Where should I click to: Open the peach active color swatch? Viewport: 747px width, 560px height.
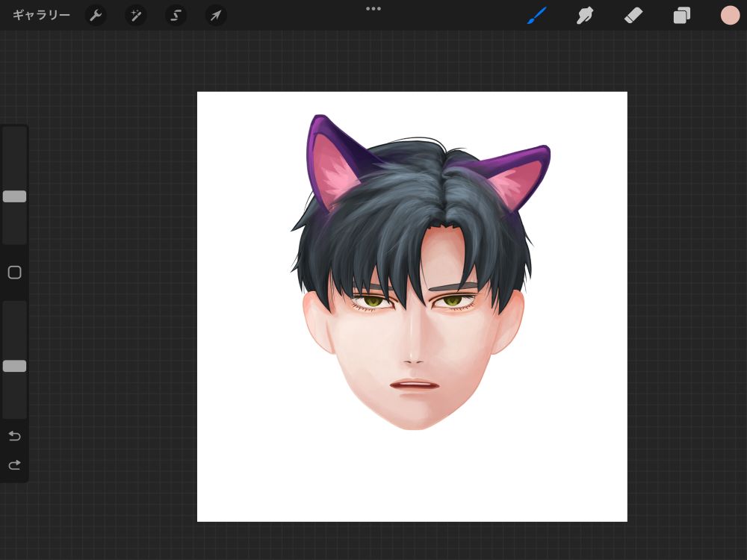[x=730, y=15]
